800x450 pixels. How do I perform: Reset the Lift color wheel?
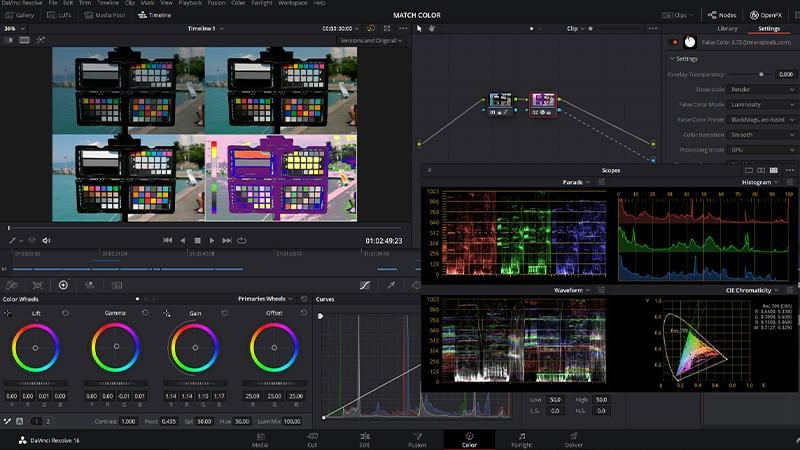(x=66, y=313)
